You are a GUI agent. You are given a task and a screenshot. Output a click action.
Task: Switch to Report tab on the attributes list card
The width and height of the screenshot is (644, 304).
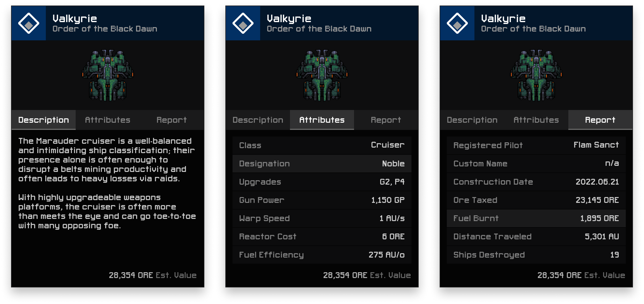tap(386, 120)
